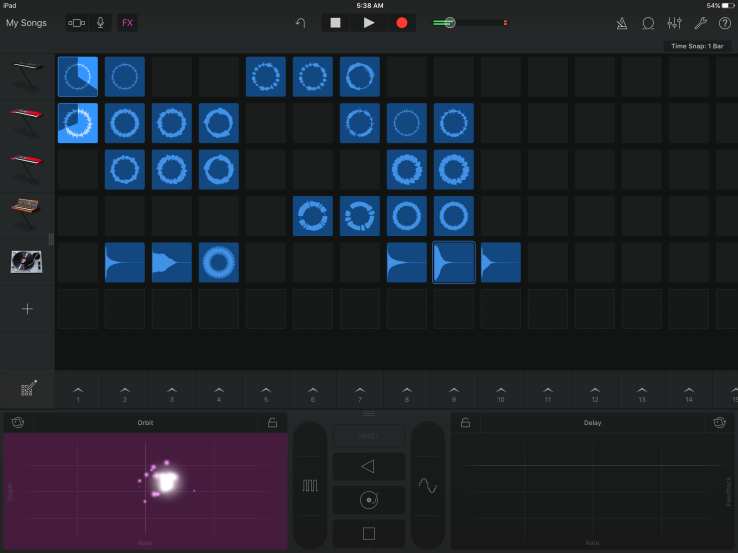Start playback with Play button

[369, 23]
